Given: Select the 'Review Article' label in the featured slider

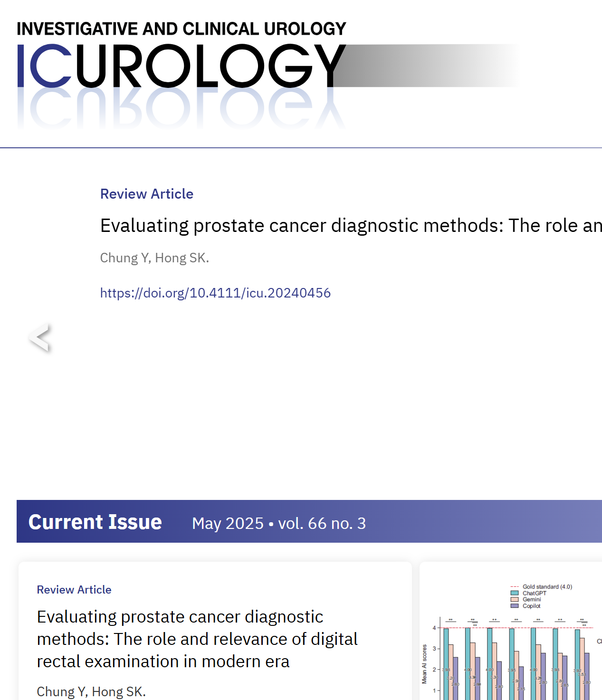Looking at the screenshot, I should pyautogui.click(x=147, y=194).
